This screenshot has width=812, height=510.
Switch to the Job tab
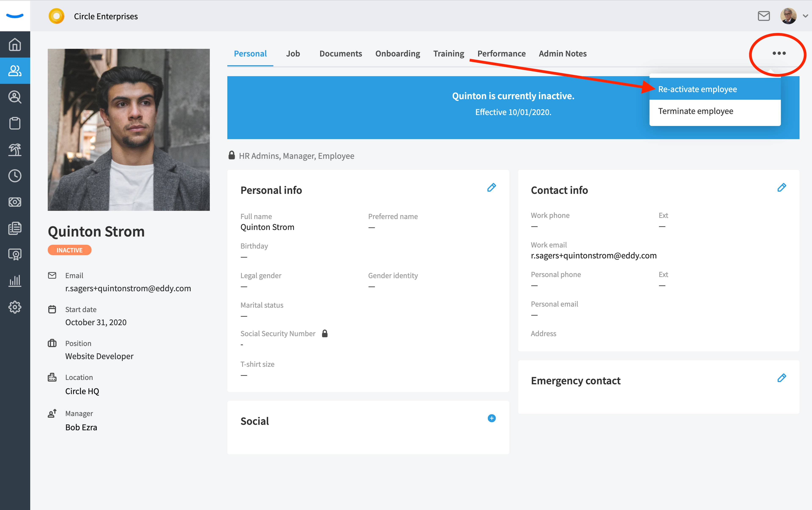pyautogui.click(x=293, y=54)
